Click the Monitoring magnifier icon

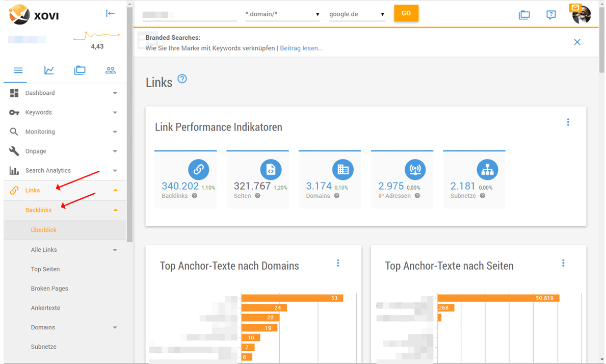14,132
